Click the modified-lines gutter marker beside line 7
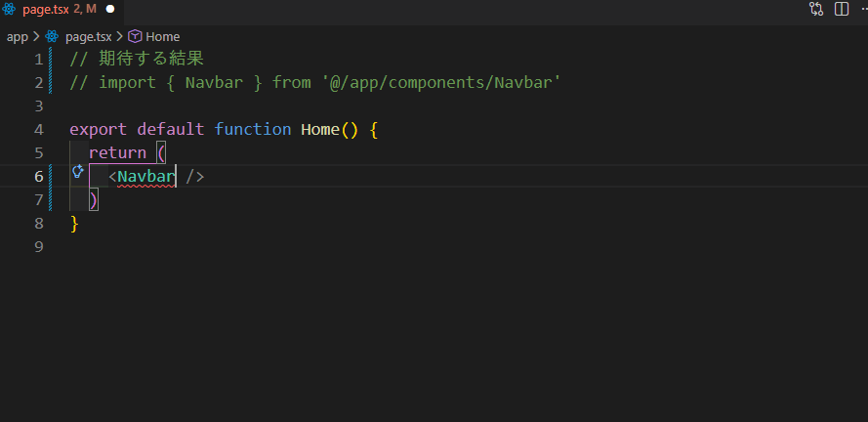868x422 pixels. [49, 200]
